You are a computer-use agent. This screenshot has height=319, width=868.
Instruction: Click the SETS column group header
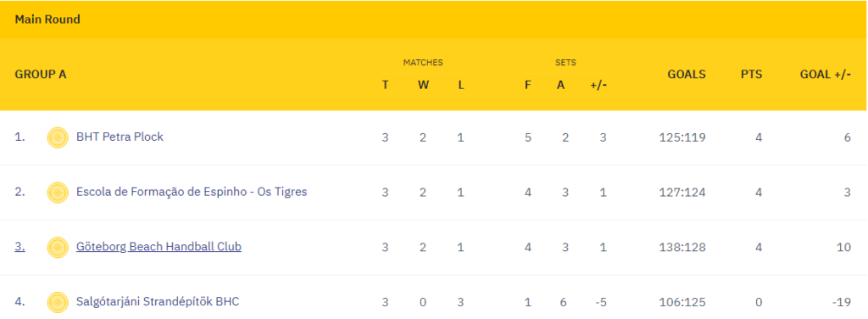(565, 63)
